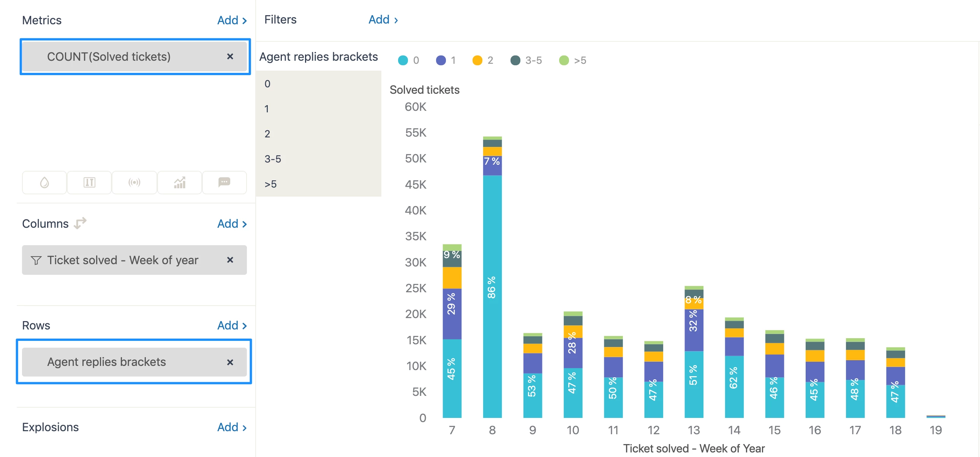Select the 3-5 bracket in value list
Screen dimensions: 980x457
273,159
